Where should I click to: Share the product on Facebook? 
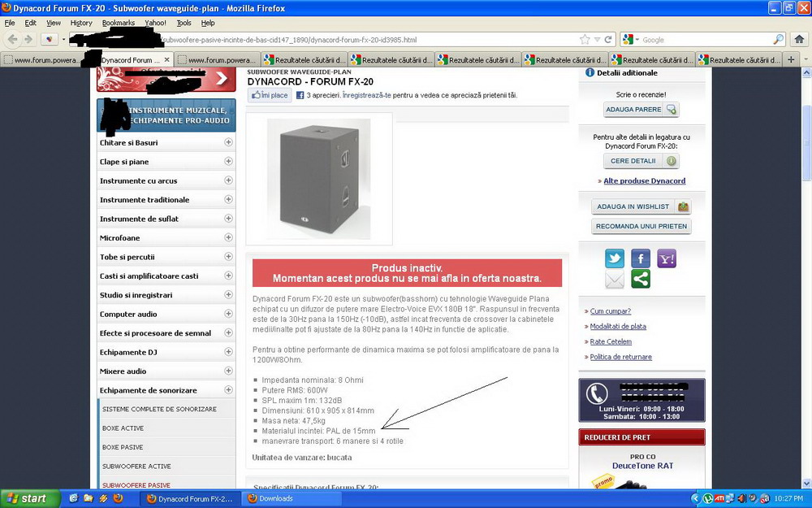(641, 258)
